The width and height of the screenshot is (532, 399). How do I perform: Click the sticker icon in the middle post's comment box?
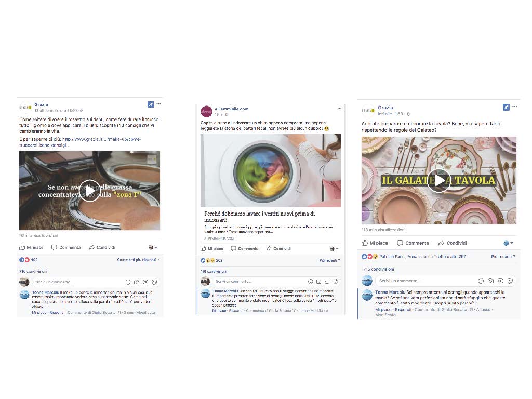(336, 281)
